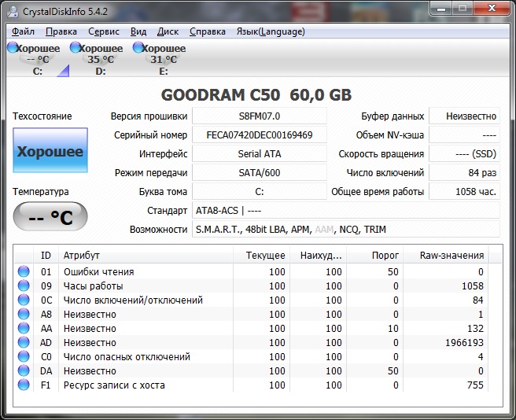
Task: Click the health orb above disk E:
Action: click(138, 47)
